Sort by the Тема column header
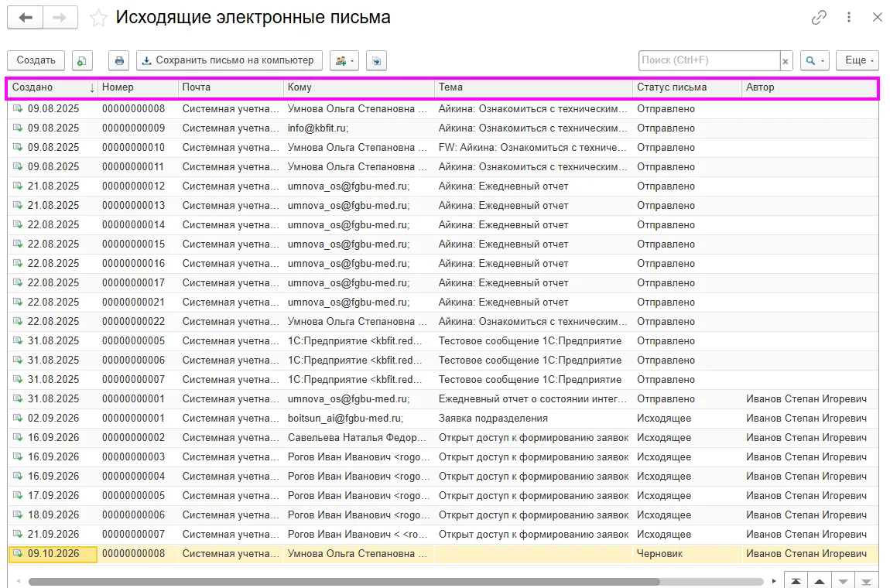Viewport: 890px width, 588px height. click(533, 87)
